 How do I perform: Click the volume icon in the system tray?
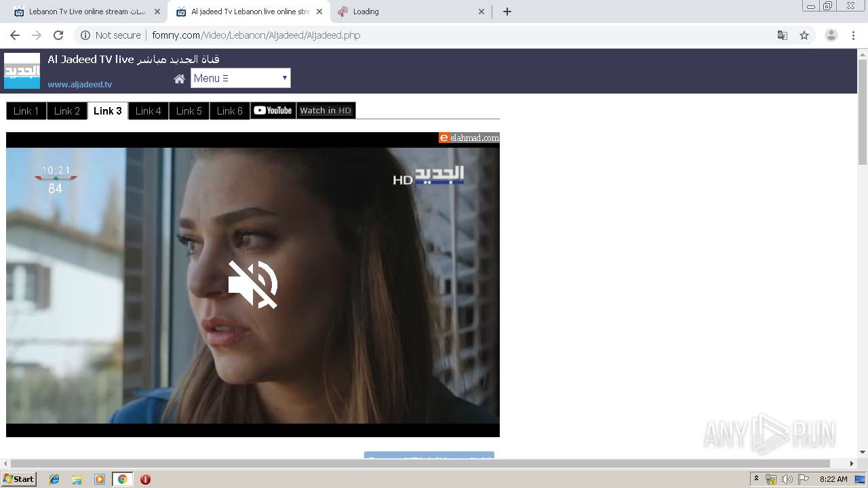coord(787,479)
